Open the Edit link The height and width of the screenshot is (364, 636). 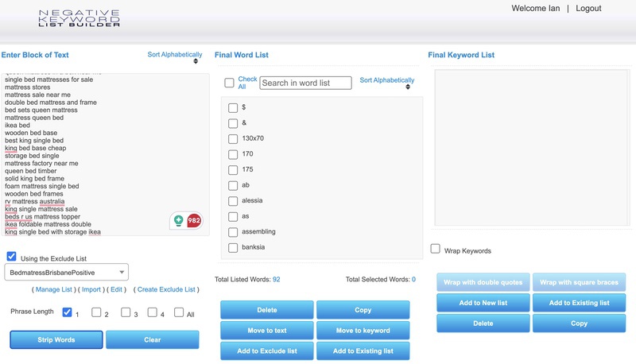point(116,289)
